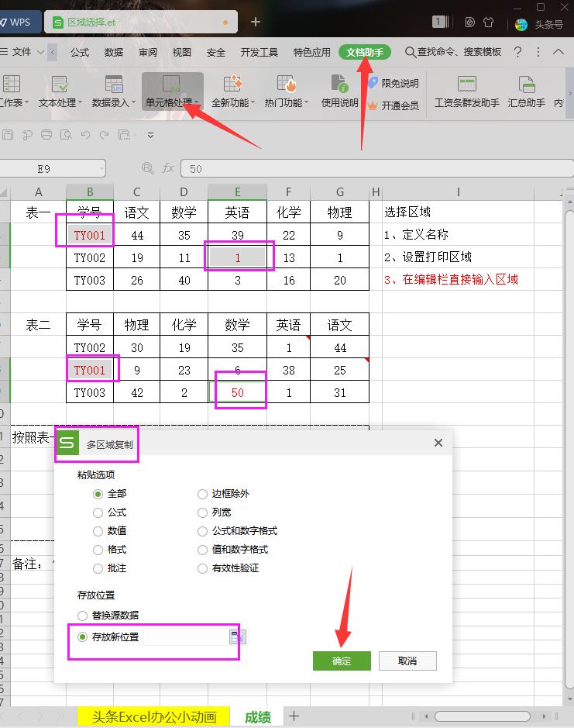This screenshot has height=728, width=574.
Task: Expand the quick access toolbar customize arrow
Action: click(x=150, y=135)
